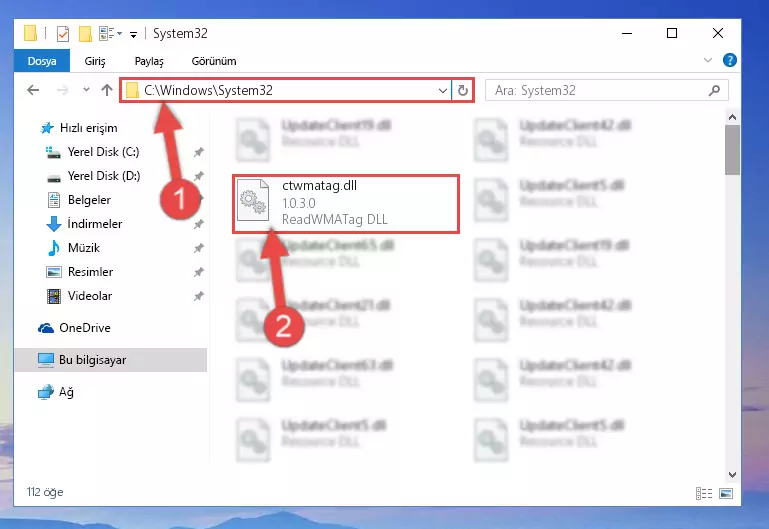Viewport: 769px width, 529px height.
Task: Select the ctwmatag.dll file name
Action: tap(319, 186)
